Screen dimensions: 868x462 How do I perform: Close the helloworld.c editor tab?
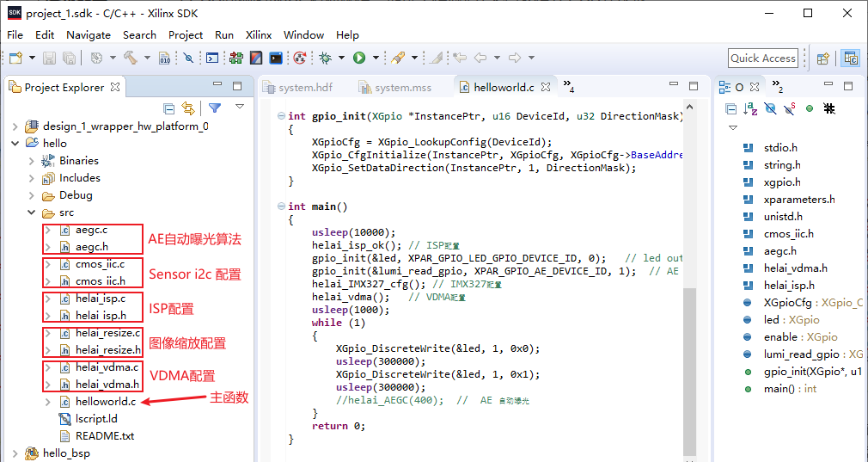pos(545,87)
